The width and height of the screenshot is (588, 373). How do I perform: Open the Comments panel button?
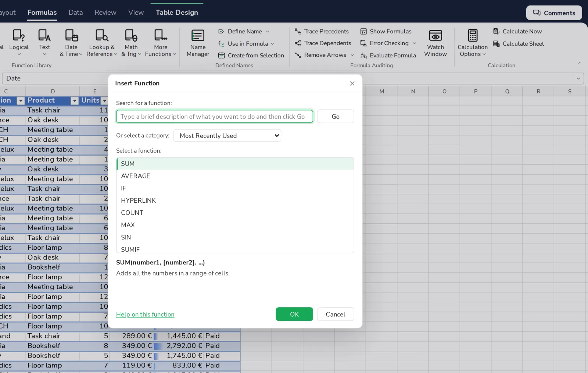[554, 13]
